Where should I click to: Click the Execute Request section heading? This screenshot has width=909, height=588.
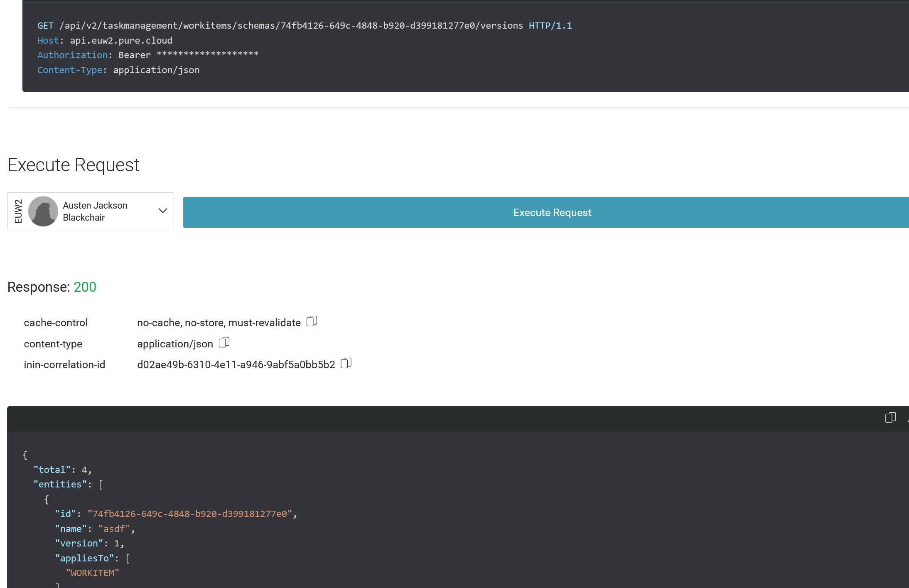point(74,165)
